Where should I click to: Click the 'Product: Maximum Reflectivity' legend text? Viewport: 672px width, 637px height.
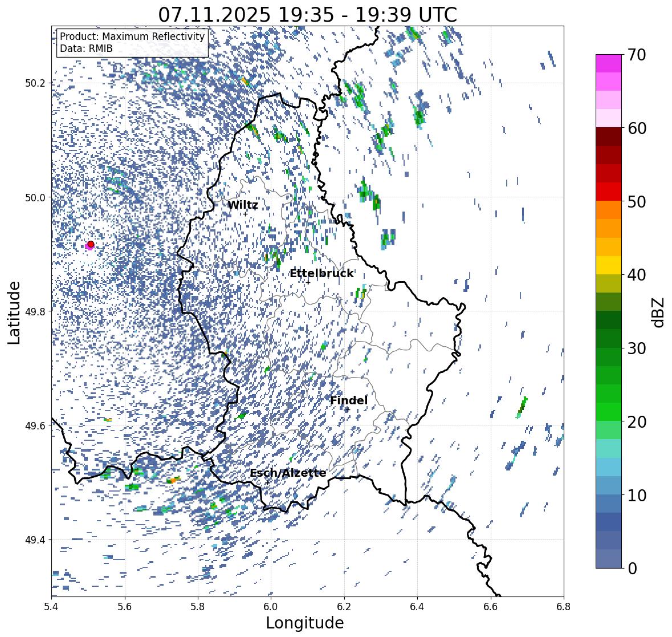[132, 36]
